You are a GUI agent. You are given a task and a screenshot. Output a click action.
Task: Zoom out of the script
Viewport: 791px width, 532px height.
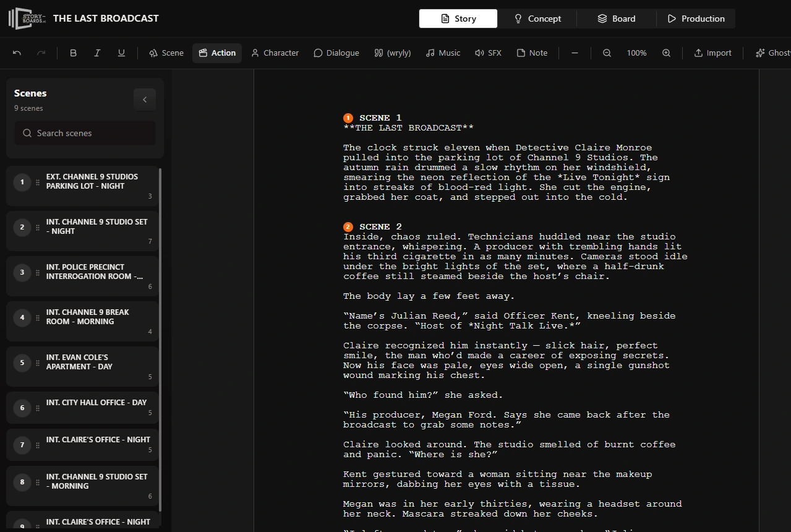[x=607, y=53]
